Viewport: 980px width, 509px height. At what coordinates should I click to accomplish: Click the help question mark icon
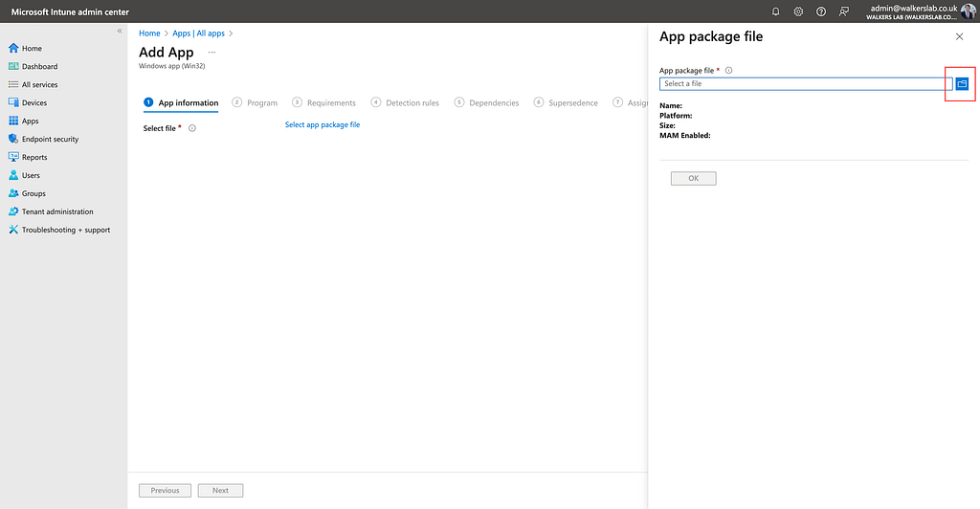tap(821, 11)
